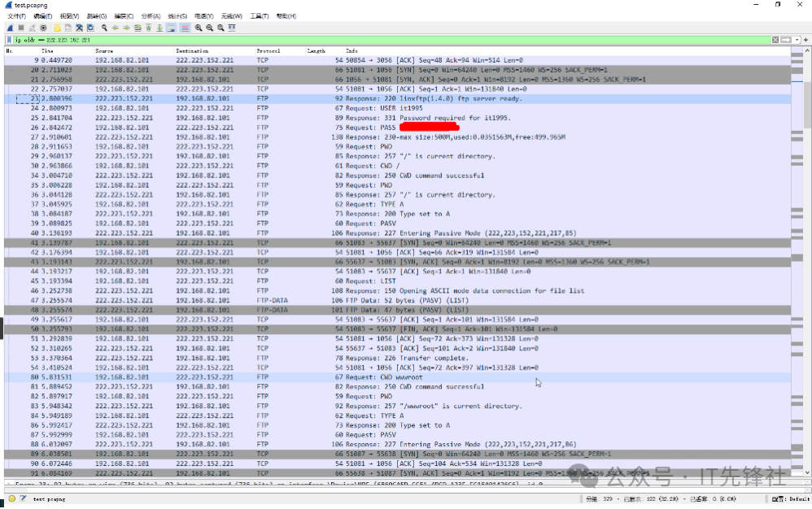Open display filter bookmarks
The width and height of the screenshot is (812, 509).
coord(8,39)
